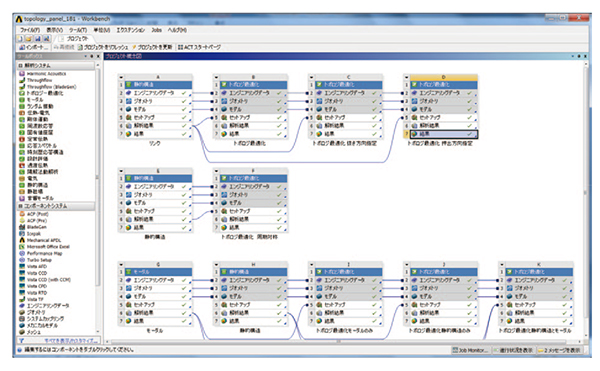Click プロジェクトを更新 button
This screenshot has width=600, height=371.
coord(152,47)
